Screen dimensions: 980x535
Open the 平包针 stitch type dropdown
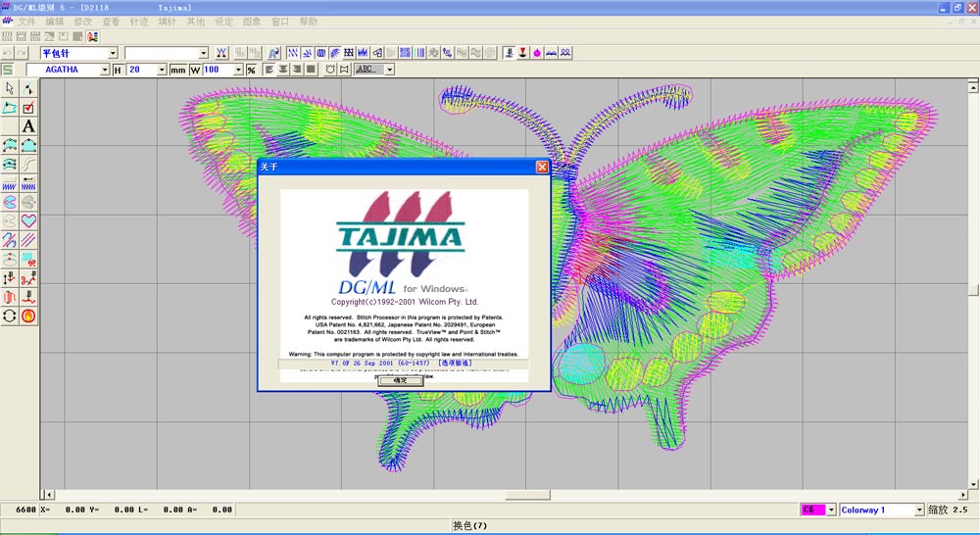click(113, 53)
